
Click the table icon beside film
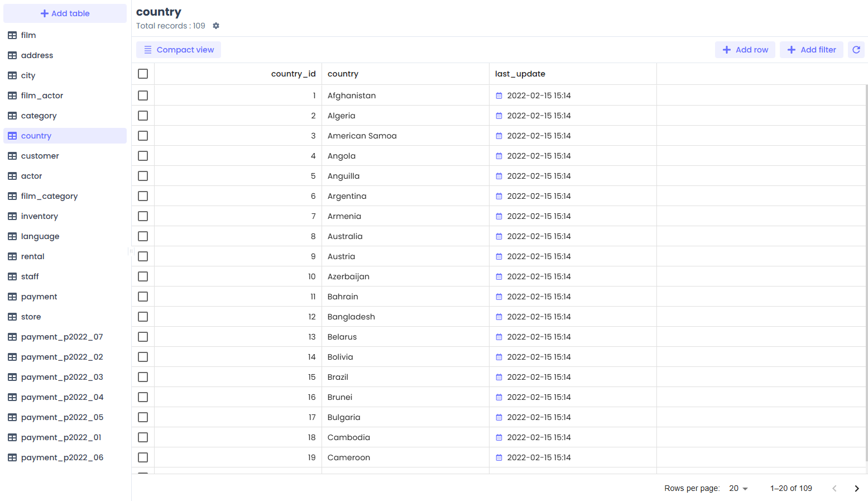(12, 35)
